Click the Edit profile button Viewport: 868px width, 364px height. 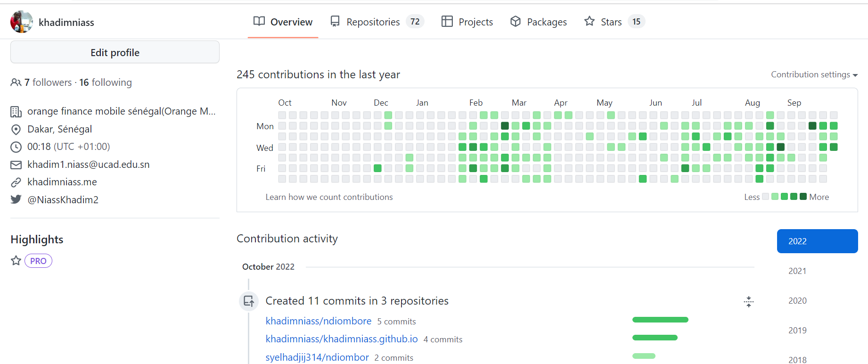pyautogui.click(x=115, y=52)
